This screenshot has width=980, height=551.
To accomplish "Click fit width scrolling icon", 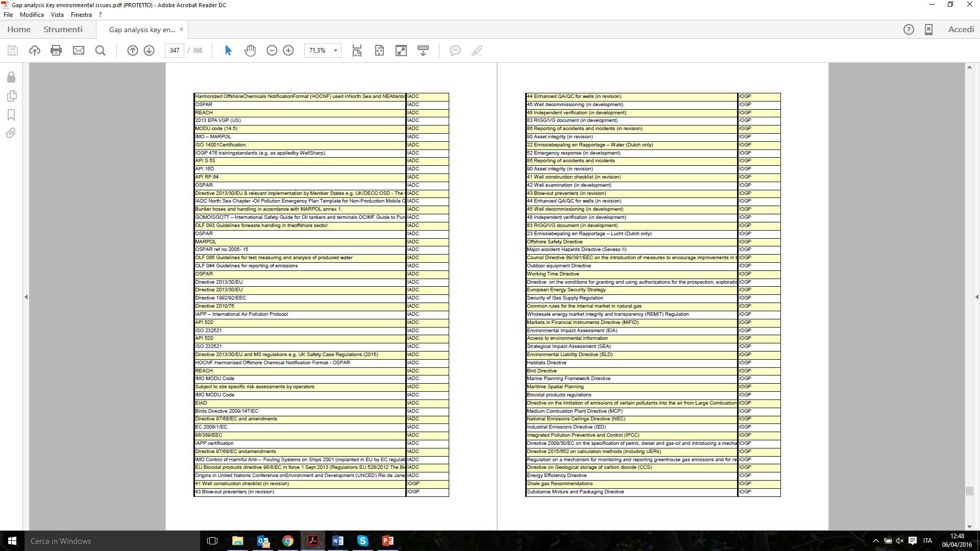I will (x=357, y=51).
